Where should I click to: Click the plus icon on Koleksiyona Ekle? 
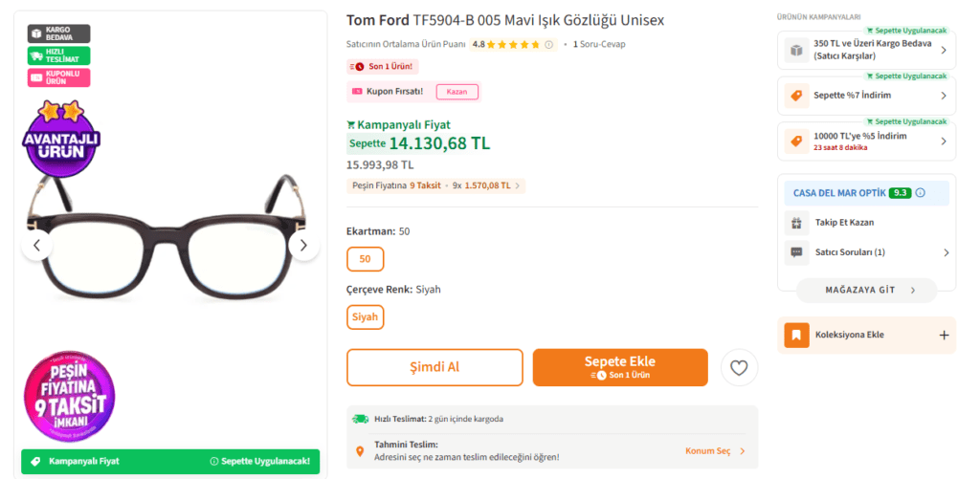pyautogui.click(x=944, y=335)
